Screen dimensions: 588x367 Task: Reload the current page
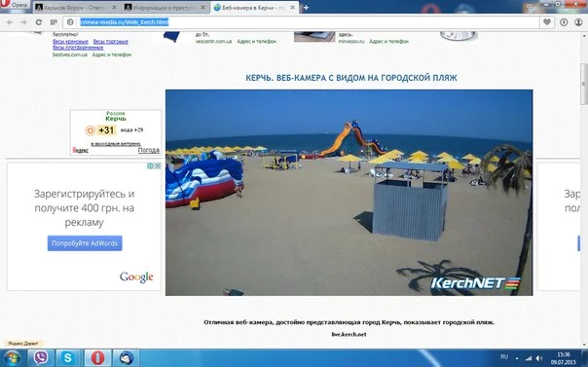click(39, 22)
